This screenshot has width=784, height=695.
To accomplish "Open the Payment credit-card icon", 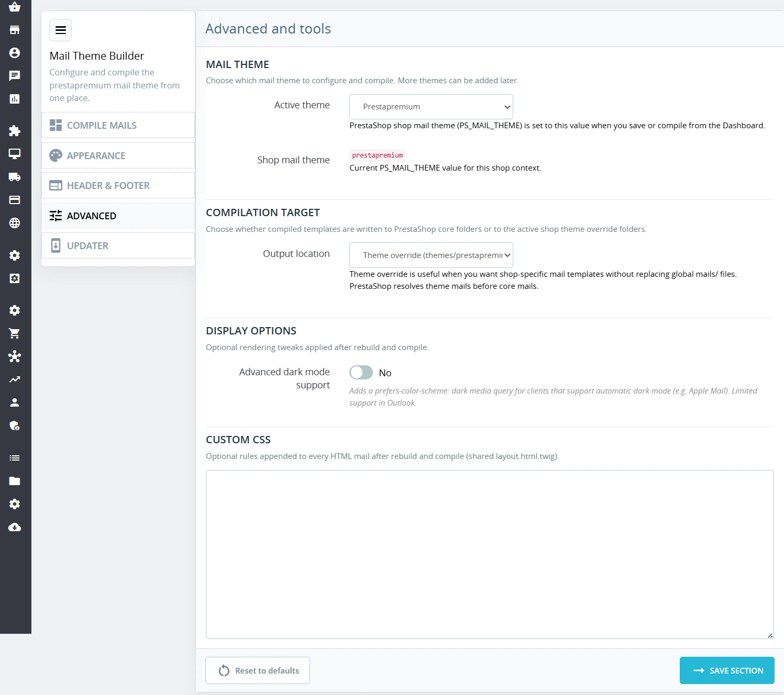I will point(15,200).
